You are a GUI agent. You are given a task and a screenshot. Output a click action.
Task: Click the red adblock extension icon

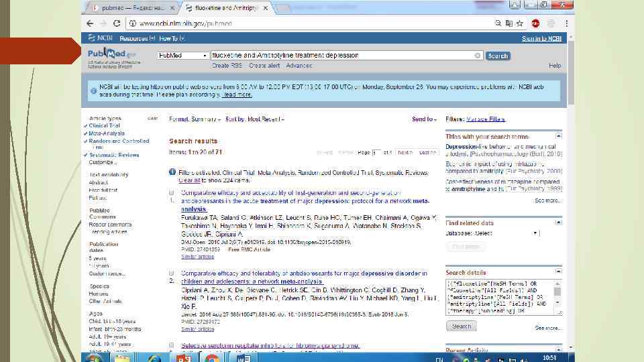(x=535, y=23)
